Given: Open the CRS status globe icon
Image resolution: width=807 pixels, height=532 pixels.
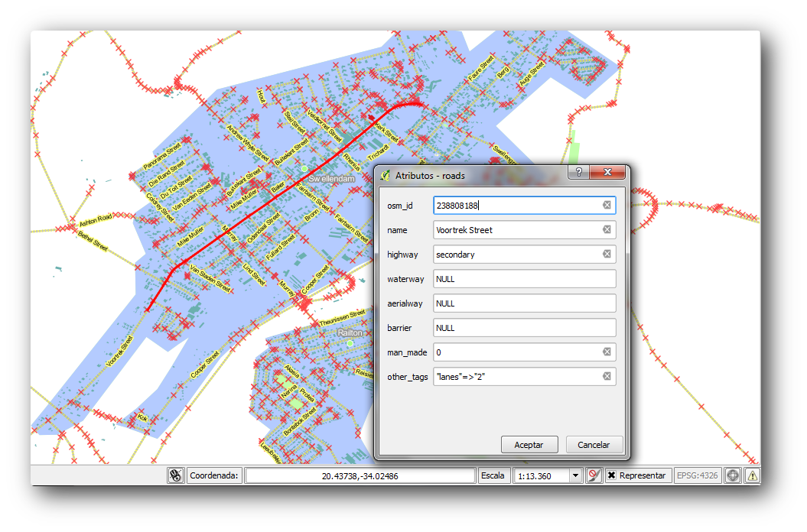Looking at the screenshot, I should pos(732,475).
